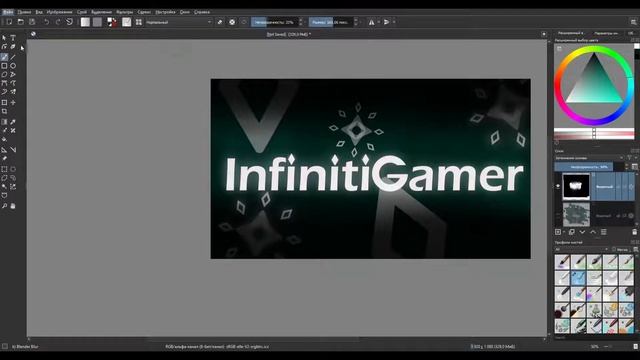640x360 pixels.
Task: Click the duplicate layer button
Action: point(571,232)
